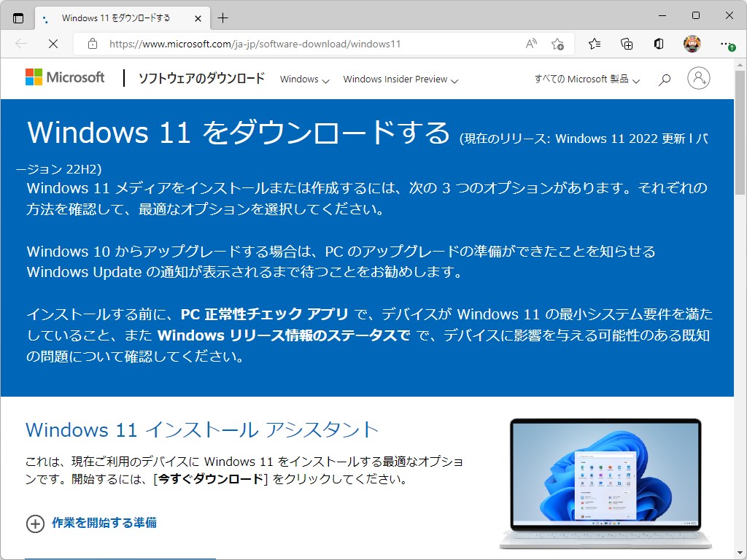Screen dimensions: 747x560
Task: Open the tab actions menu icon
Action: (x=19, y=17)
